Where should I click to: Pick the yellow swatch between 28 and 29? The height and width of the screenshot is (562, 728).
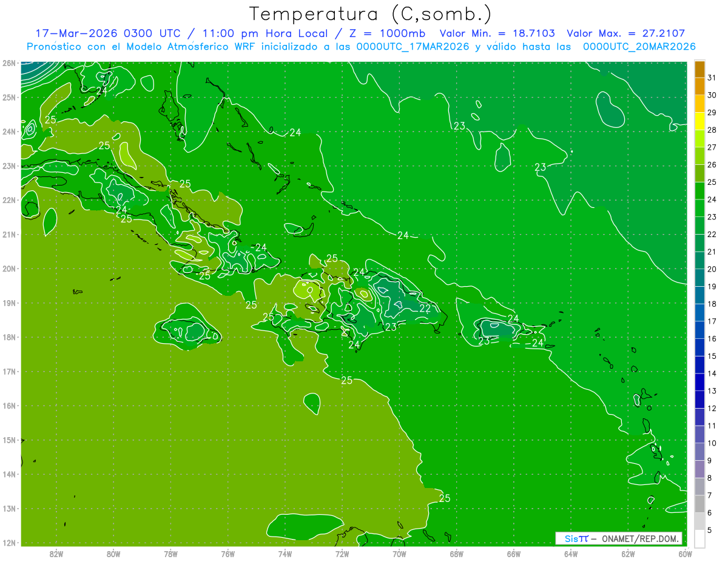699,121
